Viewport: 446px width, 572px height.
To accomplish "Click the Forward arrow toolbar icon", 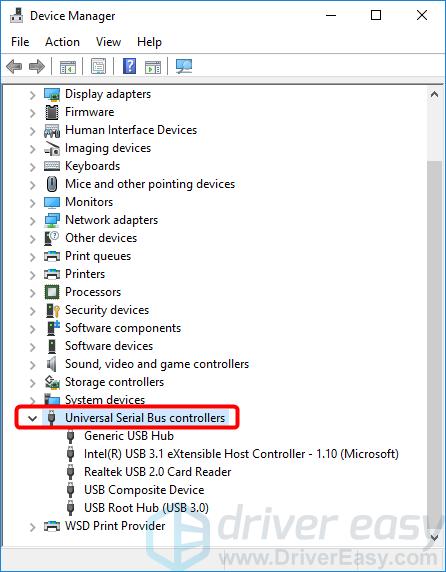I will pos(37,67).
